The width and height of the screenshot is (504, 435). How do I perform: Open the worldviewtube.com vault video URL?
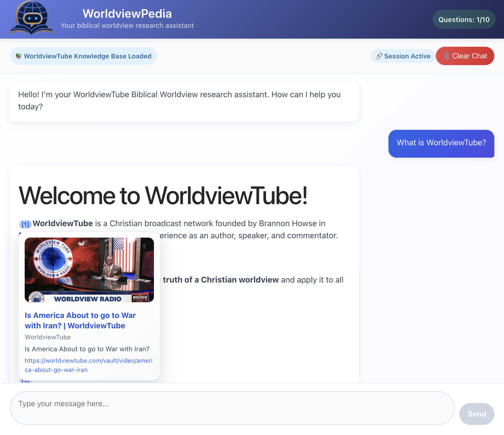pyautogui.click(x=89, y=365)
